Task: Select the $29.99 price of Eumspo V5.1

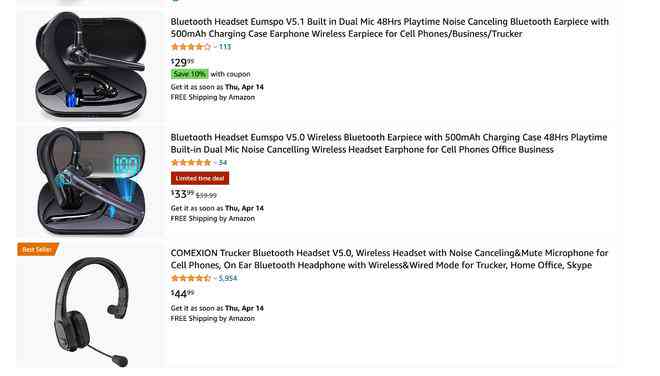Action: (x=182, y=62)
